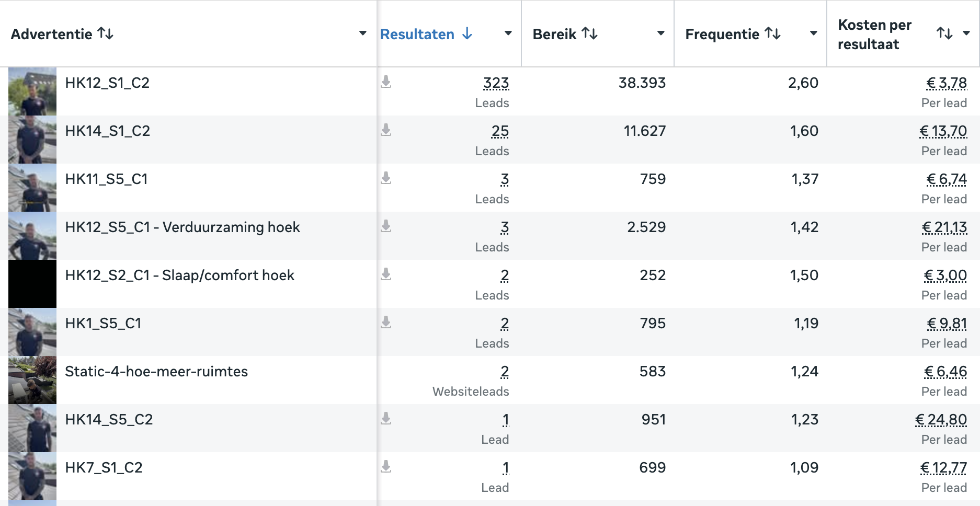The image size is (980, 506).
Task: Select the HK12_S2_C1 - Slaap/comfort hoek row
Action: coord(490,284)
